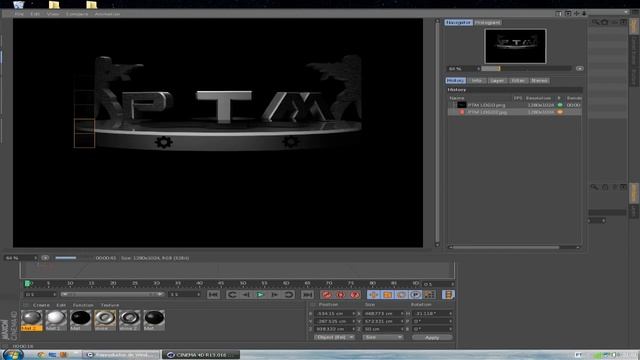Step back one frame
Viewport: 640px width, 360px height.
[x=246, y=294]
